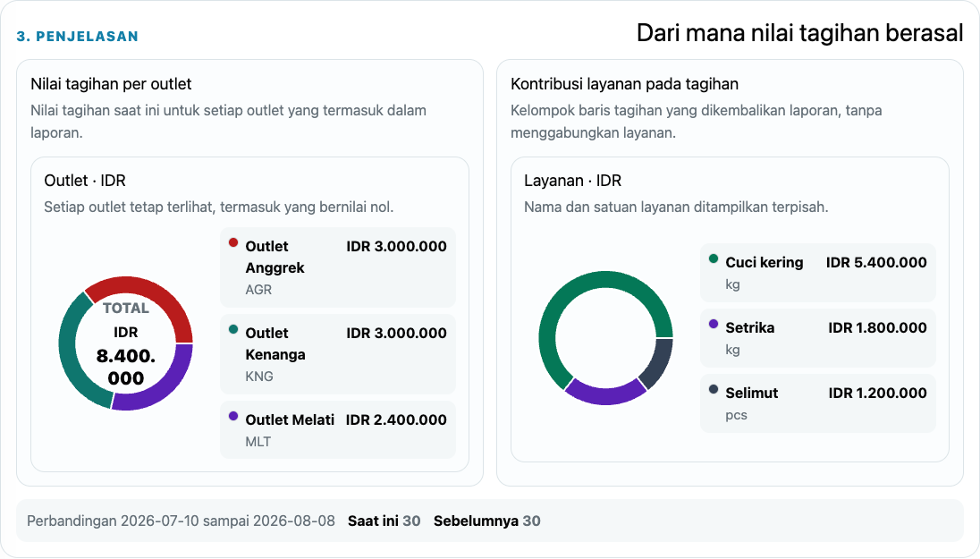Click the Outlet Kenanga value IDR 3.000.000
980x559 pixels.
point(396,334)
